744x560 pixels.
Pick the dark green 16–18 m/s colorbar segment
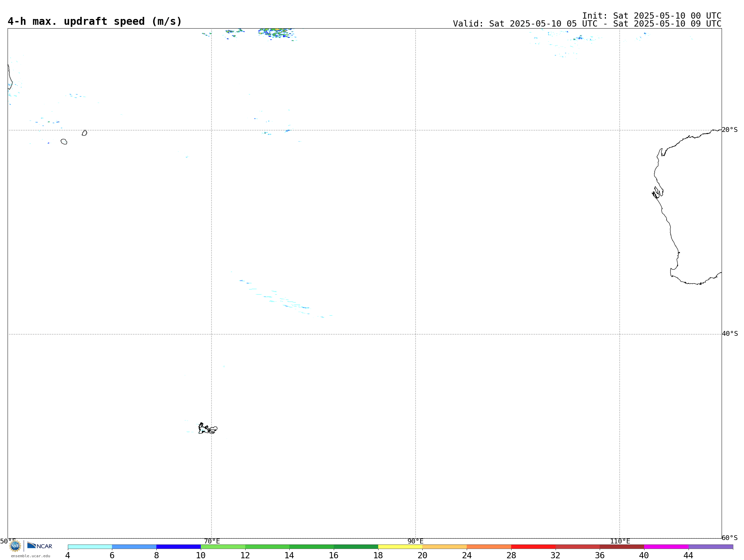(x=356, y=547)
